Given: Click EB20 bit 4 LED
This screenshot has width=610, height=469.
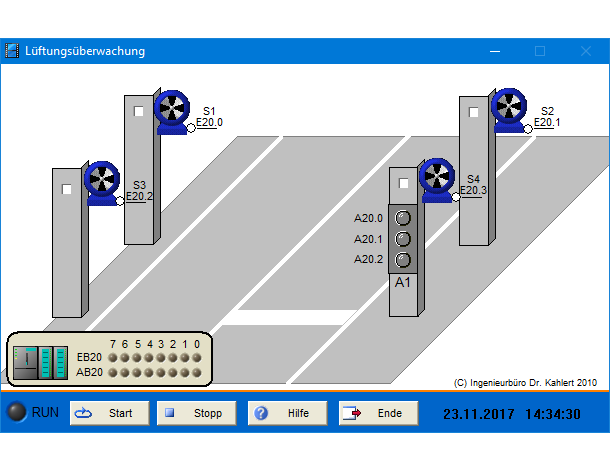Looking at the screenshot, I should [149, 358].
